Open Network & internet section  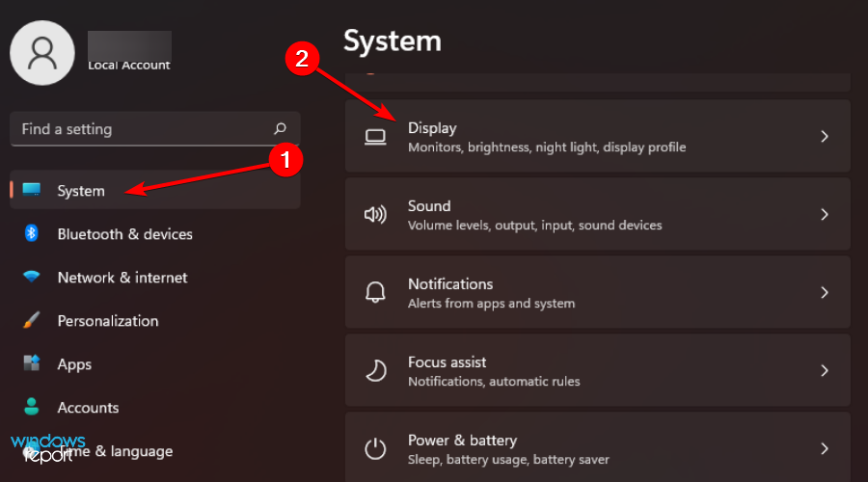click(122, 278)
